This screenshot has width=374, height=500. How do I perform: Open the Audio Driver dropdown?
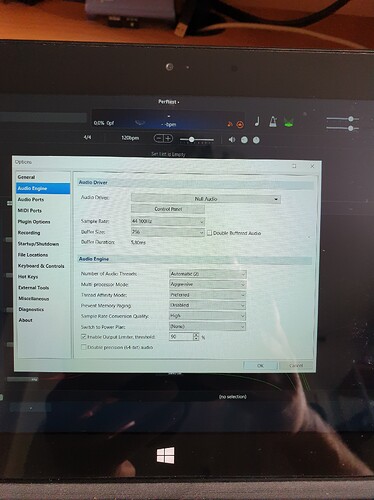coord(206,199)
